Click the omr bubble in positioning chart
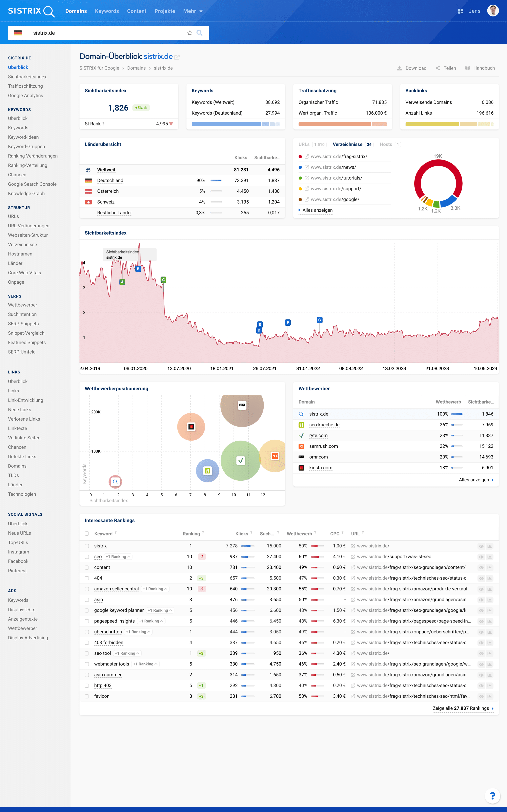 [242, 408]
